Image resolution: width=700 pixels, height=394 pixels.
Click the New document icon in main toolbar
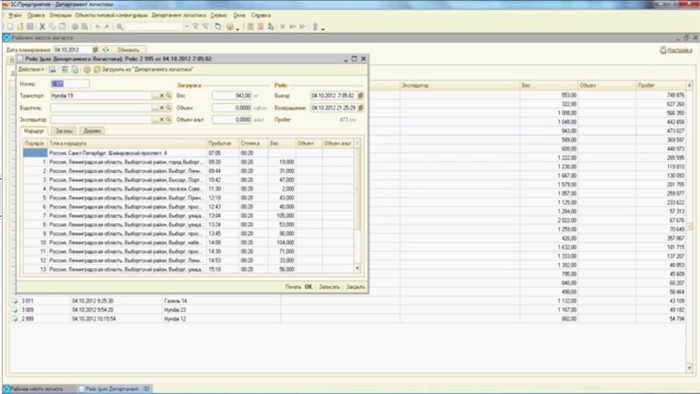(10, 27)
